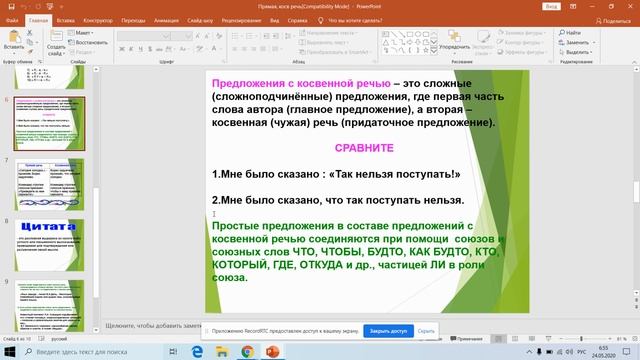
Task: Start slideshow from quick access toolbar icon
Action: pyautogui.click(x=49, y=7)
